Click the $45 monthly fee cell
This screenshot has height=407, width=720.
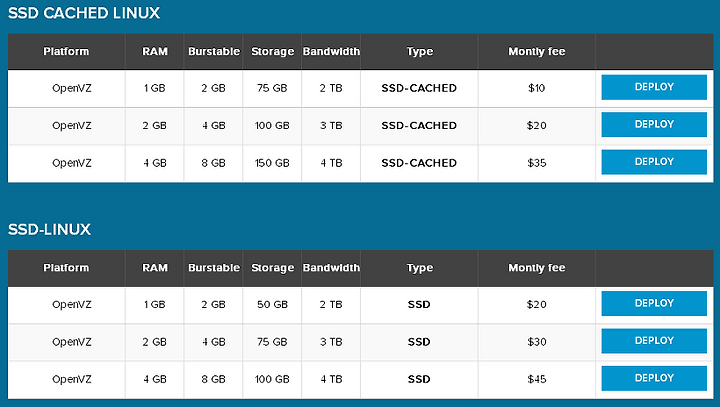[537, 379]
